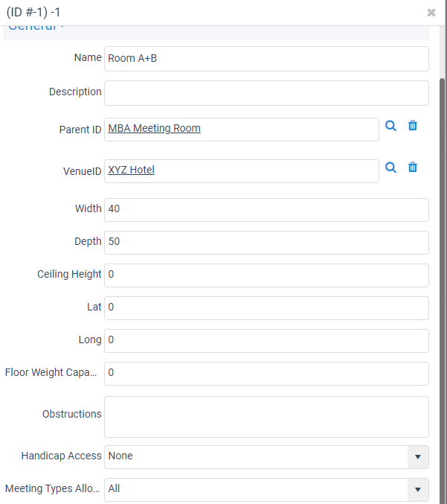
Task: Click inside the Obstructions text area
Action: coord(266,417)
